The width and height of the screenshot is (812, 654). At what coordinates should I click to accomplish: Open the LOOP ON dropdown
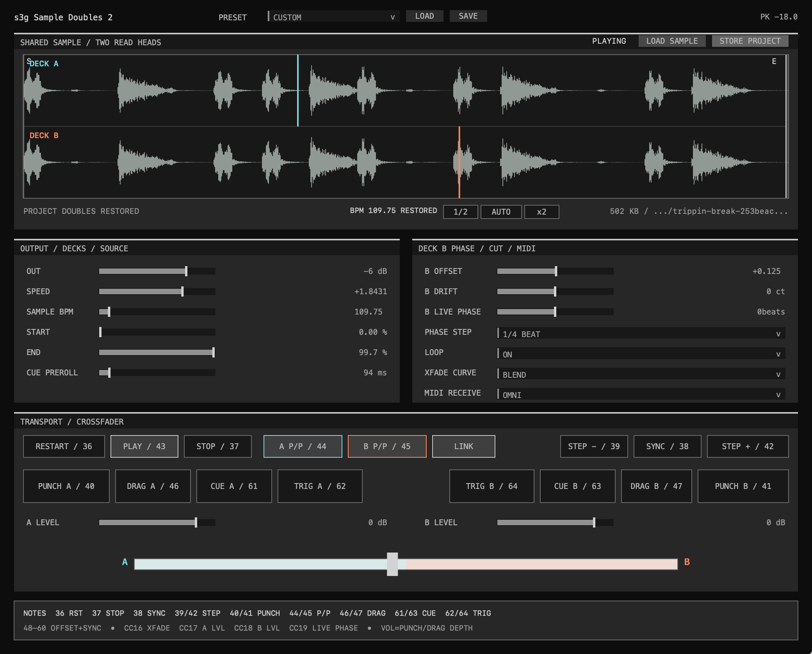pyautogui.click(x=641, y=354)
